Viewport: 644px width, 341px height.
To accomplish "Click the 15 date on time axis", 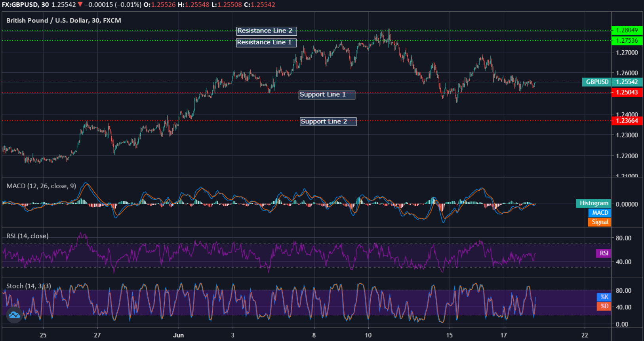I will click(x=449, y=335).
